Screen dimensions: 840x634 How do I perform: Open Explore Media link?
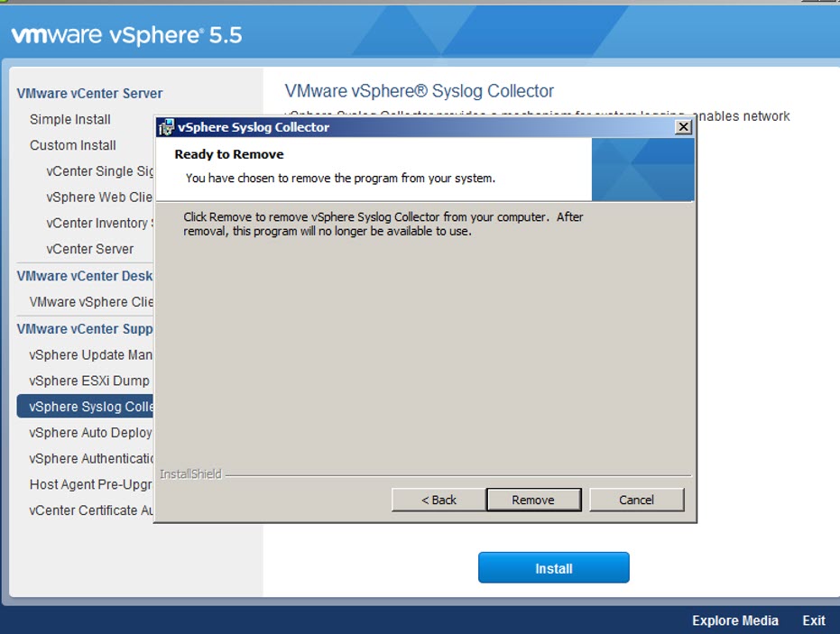coord(734,620)
